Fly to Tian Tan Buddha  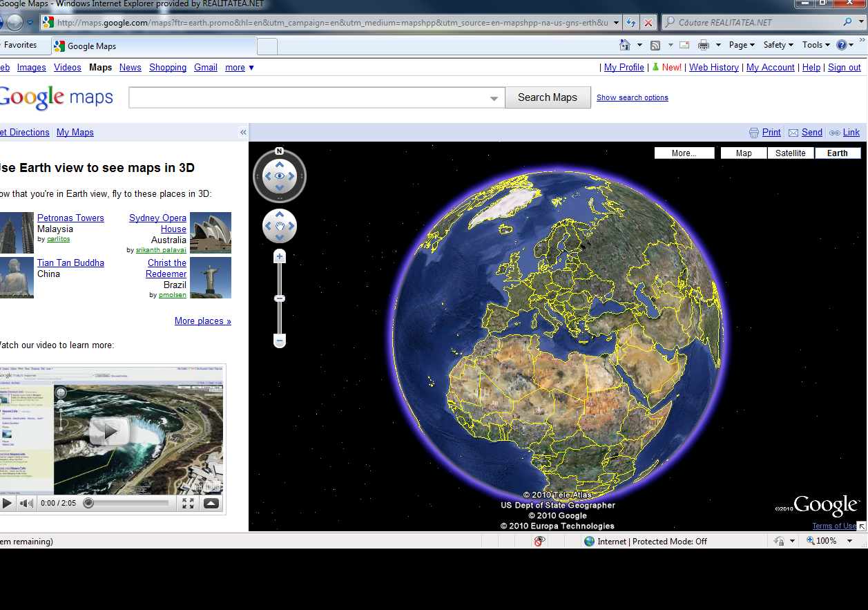coord(70,263)
